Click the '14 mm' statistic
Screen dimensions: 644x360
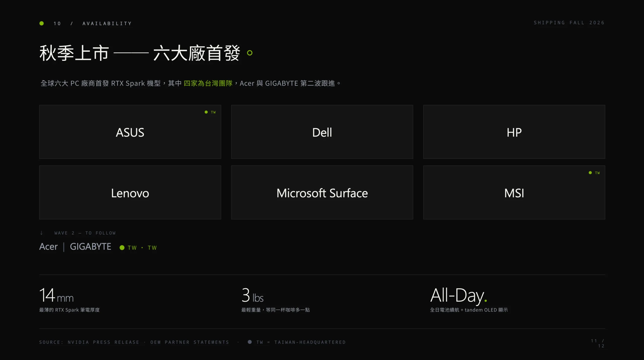click(x=57, y=295)
